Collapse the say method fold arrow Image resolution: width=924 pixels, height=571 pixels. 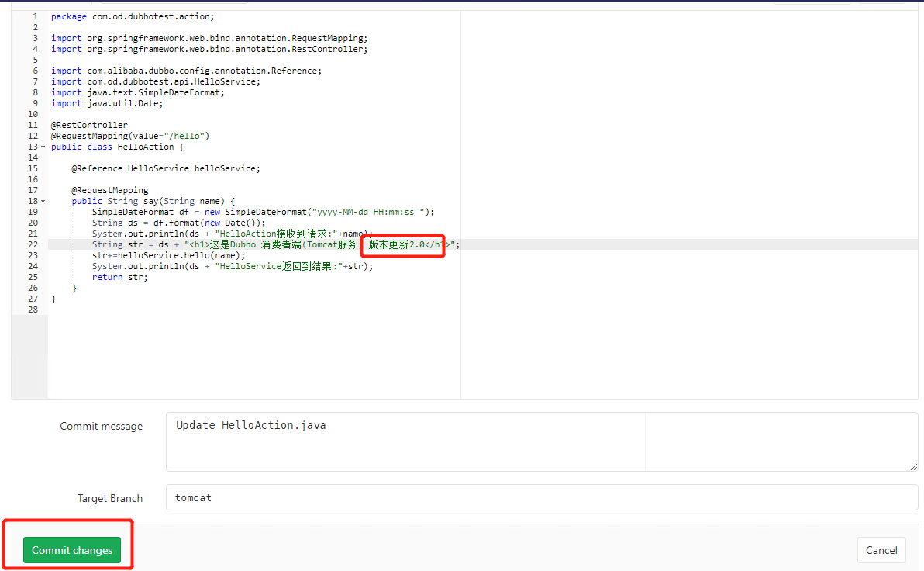click(x=43, y=201)
